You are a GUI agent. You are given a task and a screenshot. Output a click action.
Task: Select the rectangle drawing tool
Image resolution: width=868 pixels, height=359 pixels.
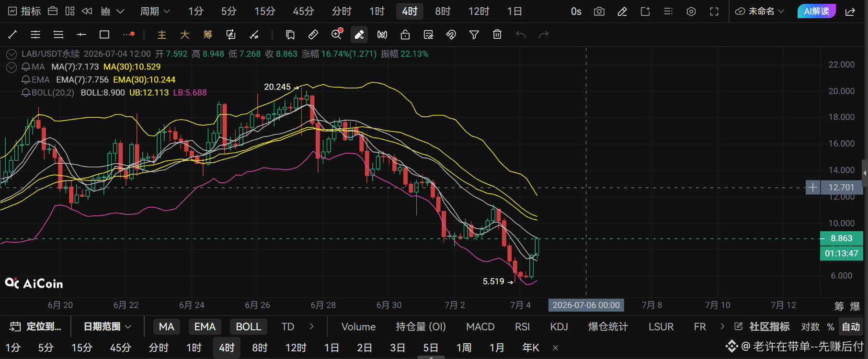tap(104, 34)
